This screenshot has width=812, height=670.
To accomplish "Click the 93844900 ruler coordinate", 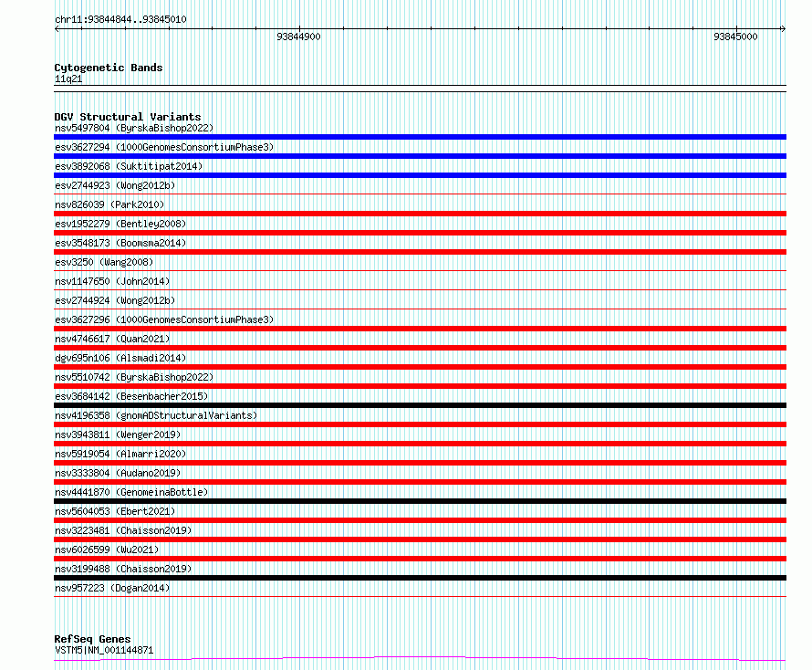I will pos(299,37).
